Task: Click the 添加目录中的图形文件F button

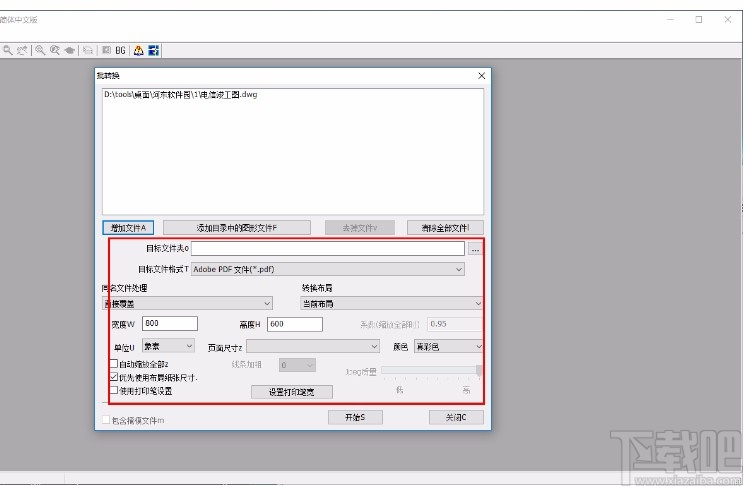Action: coord(237,228)
